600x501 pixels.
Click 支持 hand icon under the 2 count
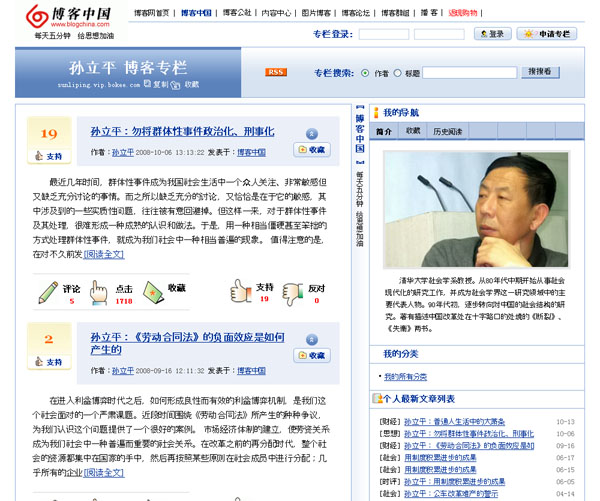coord(39,361)
